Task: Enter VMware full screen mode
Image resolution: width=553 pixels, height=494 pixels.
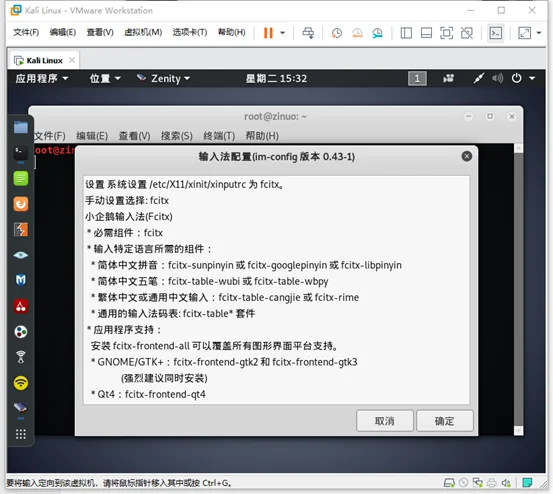Action: click(x=446, y=33)
